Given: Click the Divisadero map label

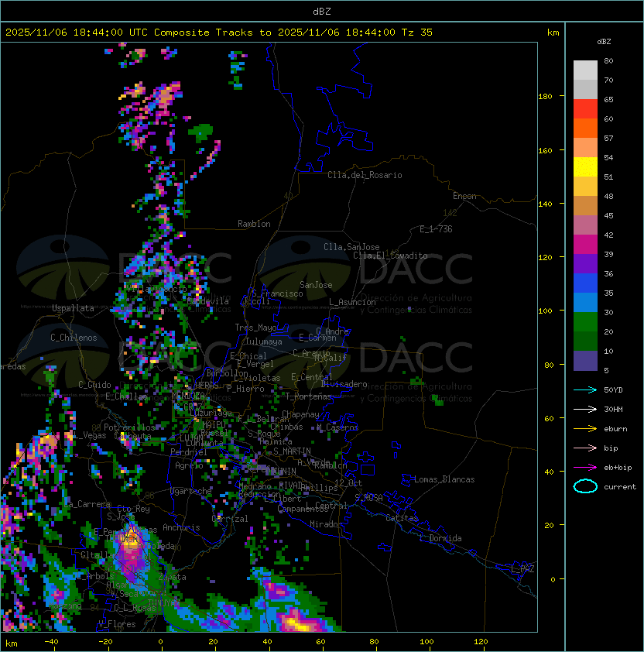Looking at the screenshot, I should click(x=344, y=384).
